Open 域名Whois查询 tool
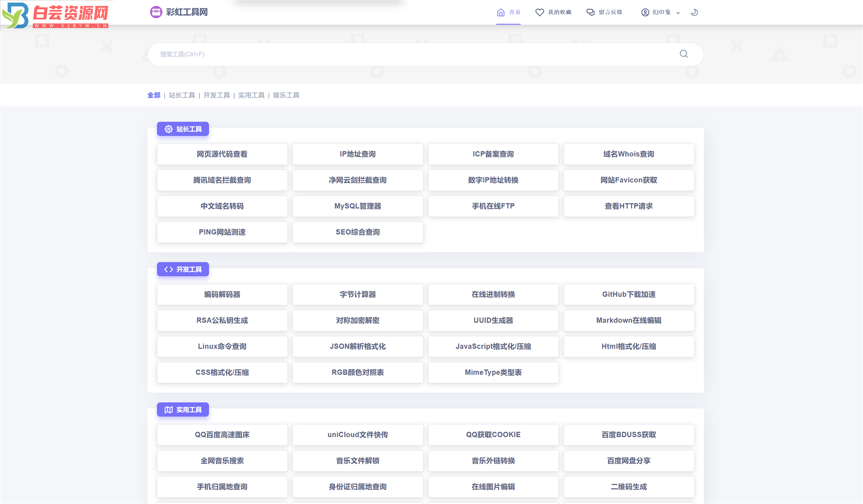 click(629, 154)
